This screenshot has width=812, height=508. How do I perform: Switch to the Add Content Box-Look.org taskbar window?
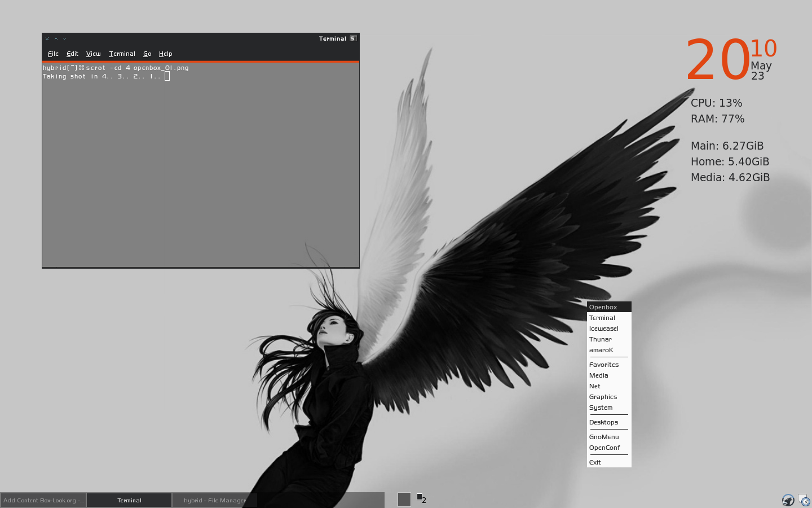(43, 500)
